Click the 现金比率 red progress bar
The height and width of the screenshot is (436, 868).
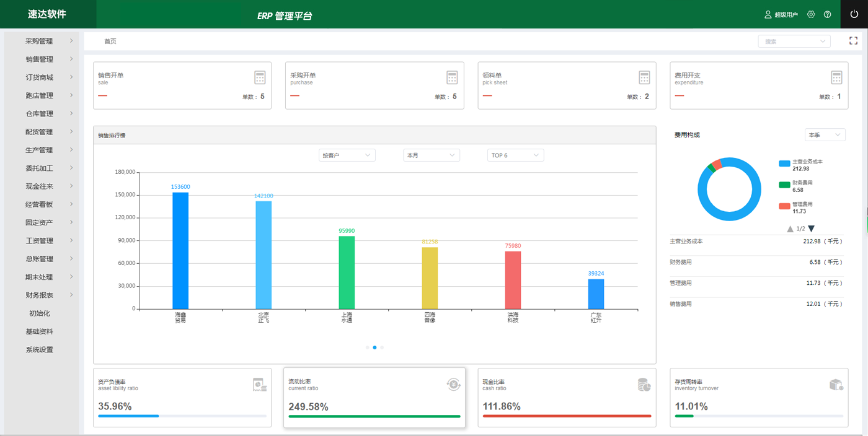pos(567,416)
